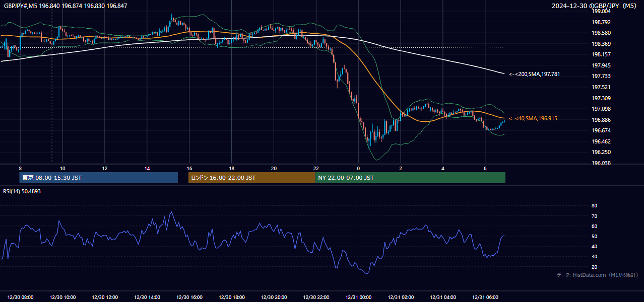Image resolution: width=644 pixels, height=302 pixels.
Task: Click the 12/30 12:00 date label
Action: [x=105, y=297]
